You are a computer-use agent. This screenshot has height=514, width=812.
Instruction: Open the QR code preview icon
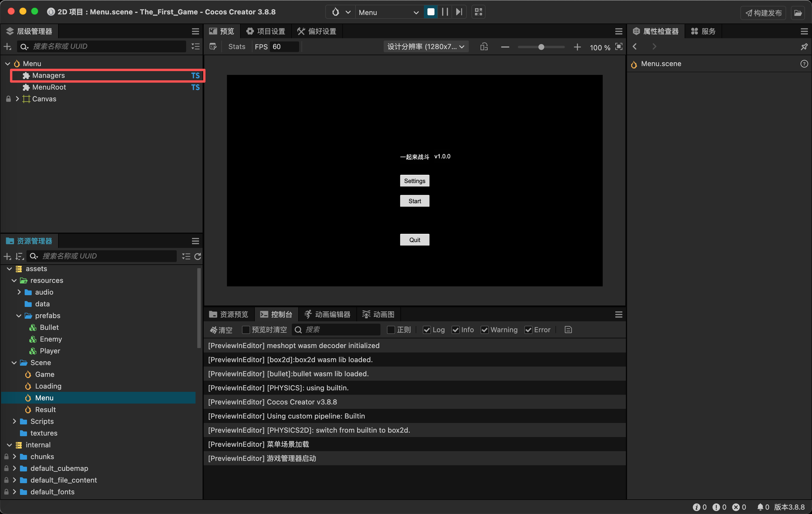pos(478,12)
